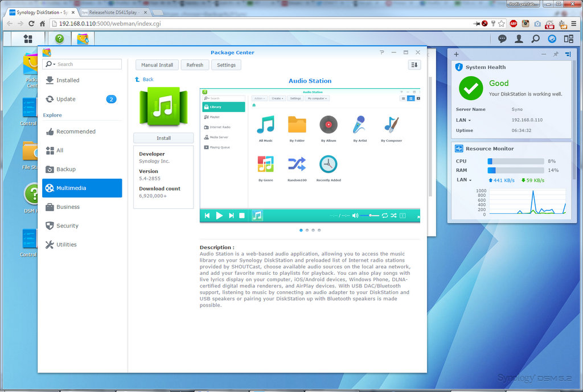Viewport: 583px width, 392px height.
Task: Open the DSM main menu icon
Action: pos(28,39)
